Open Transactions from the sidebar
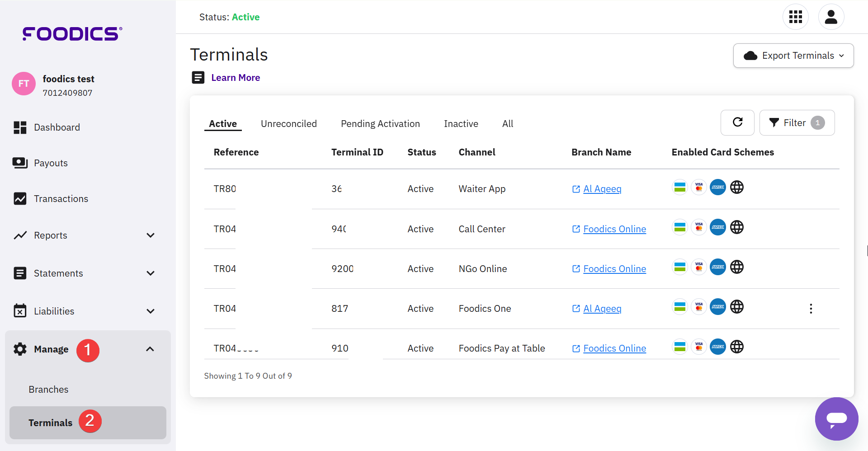868x451 pixels. tap(61, 199)
